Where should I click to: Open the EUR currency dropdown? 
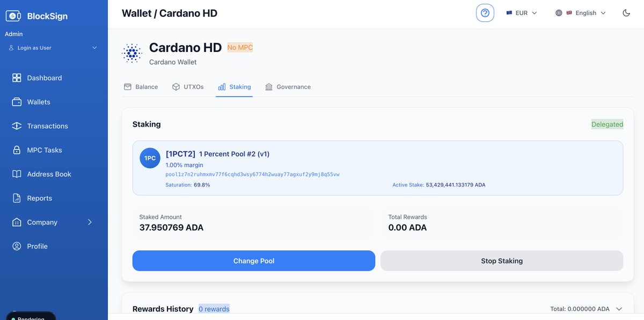tap(522, 13)
